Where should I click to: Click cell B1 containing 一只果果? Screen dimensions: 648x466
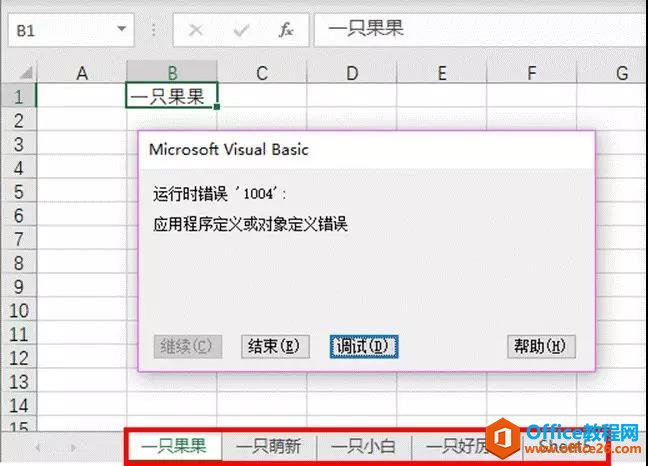172,95
